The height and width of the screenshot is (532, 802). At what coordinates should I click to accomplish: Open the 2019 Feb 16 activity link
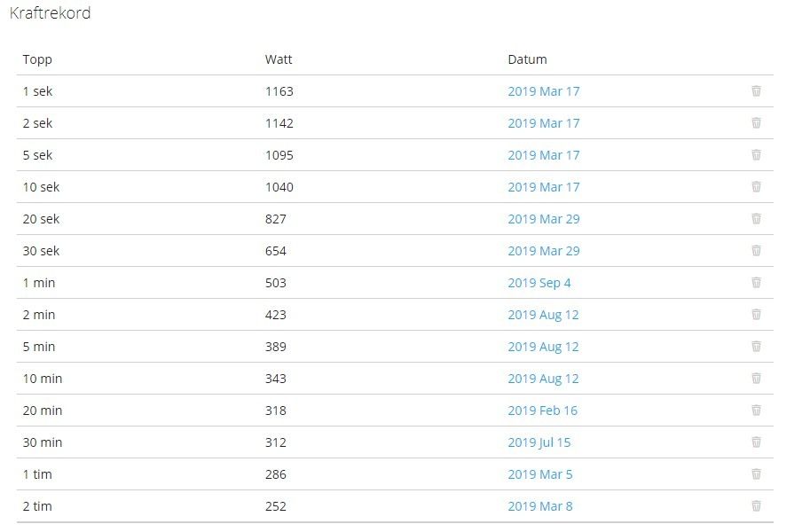point(543,411)
